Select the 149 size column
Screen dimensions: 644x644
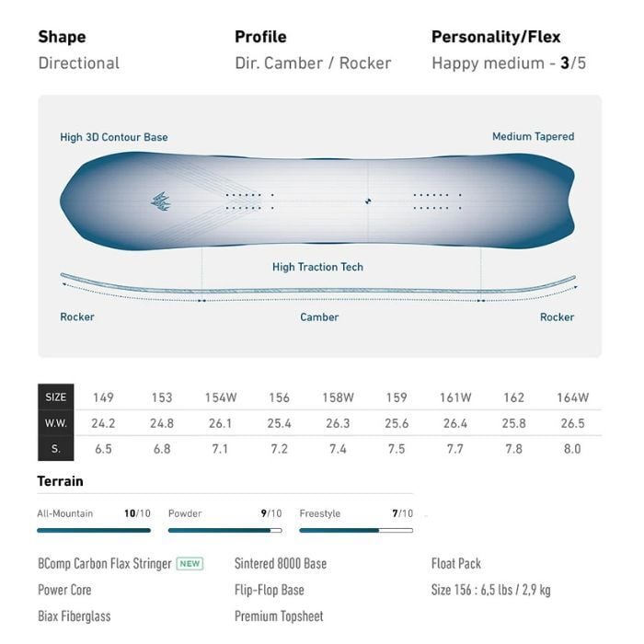point(103,397)
